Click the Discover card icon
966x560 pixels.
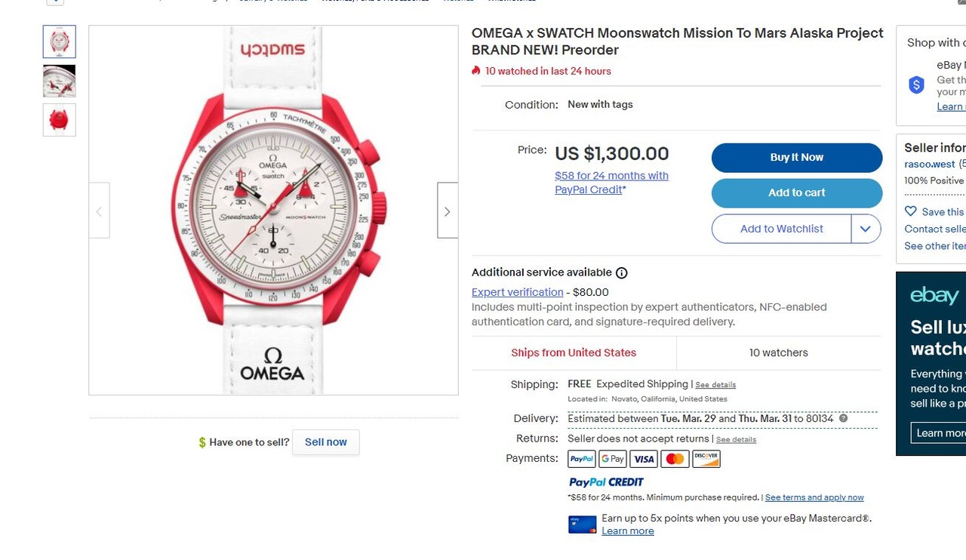[706, 459]
